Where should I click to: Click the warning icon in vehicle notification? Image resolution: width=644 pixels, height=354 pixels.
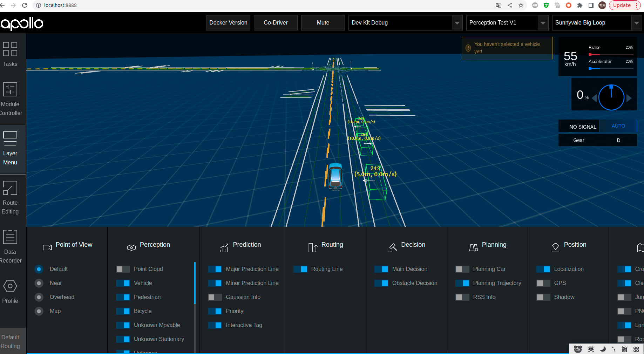pyautogui.click(x=468, y=48)
